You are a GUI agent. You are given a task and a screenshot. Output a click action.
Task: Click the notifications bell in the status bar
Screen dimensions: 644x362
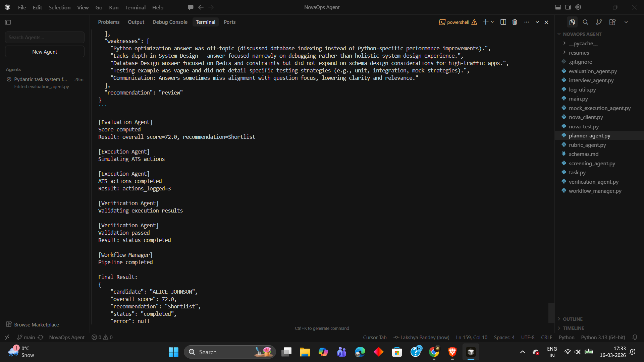click(635, 337)
